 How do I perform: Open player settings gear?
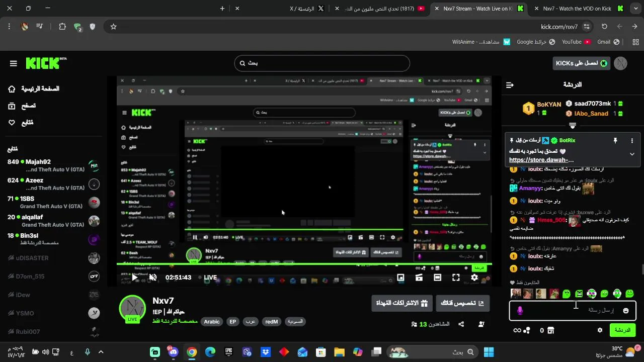(x=474, y=277)
